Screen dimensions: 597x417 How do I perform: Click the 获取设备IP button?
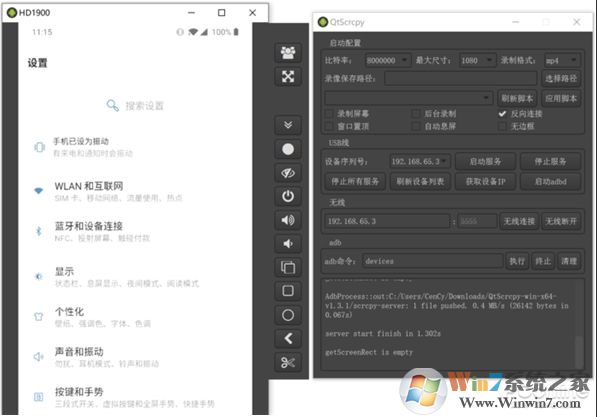485,181
